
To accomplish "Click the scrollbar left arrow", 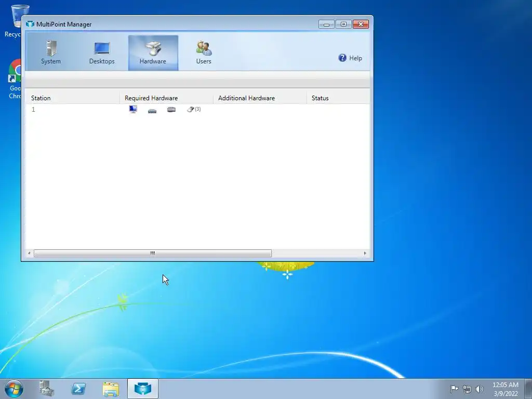I will 29,253.
